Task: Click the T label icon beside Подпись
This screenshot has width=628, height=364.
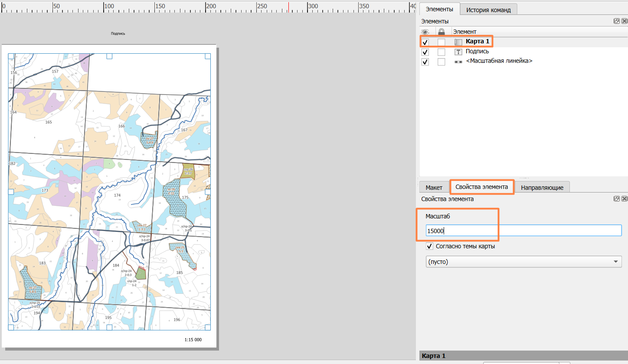Action: coord(458,52)
